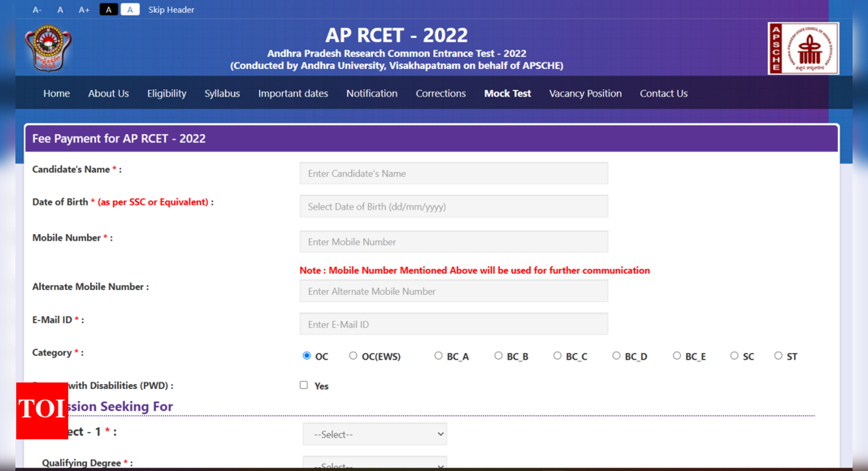Open the About Us page
Screen dimensions: 868x471
(x=109, y=93)
